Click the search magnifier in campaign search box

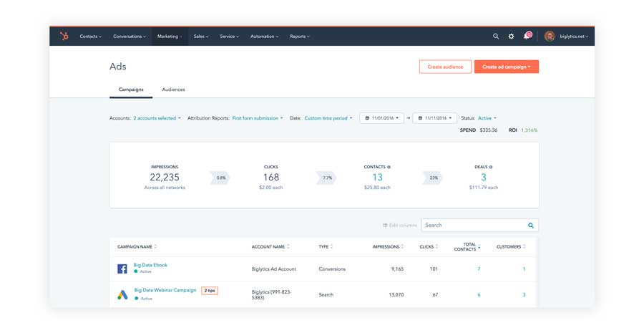tap(531, 226)
